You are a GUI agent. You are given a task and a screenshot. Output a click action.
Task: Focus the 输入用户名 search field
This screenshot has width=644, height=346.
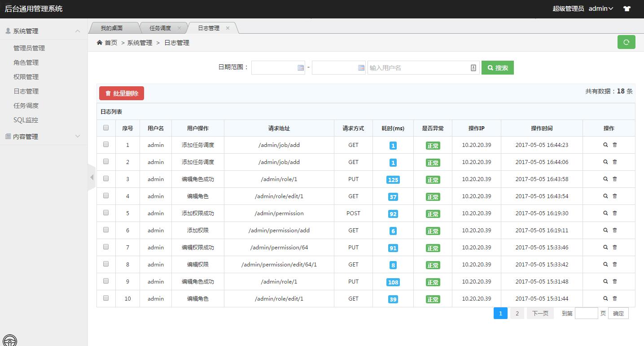[424, 67]
